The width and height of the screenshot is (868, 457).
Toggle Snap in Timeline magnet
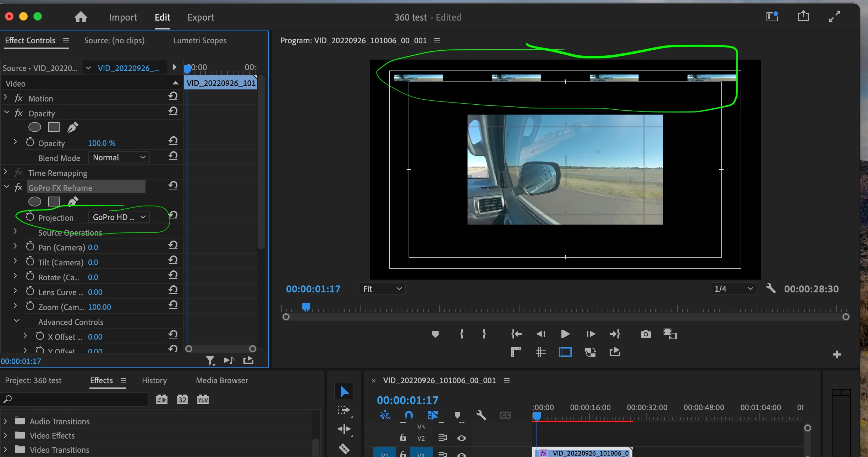tap(409, 415)
